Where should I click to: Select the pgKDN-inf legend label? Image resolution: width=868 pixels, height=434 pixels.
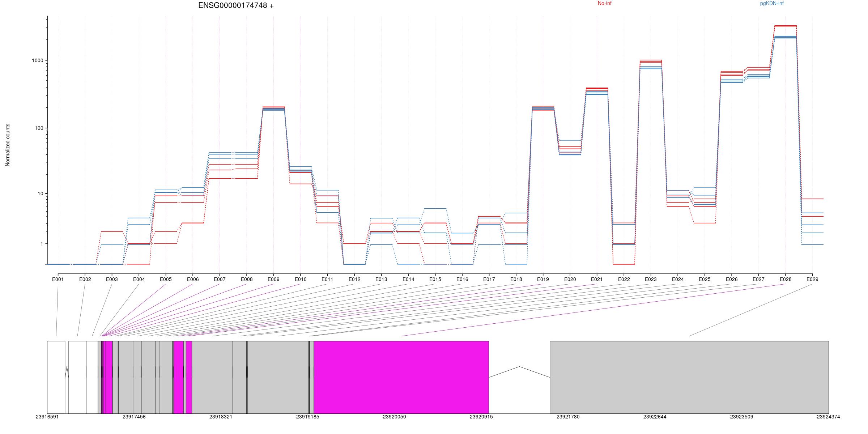[x=772, y=3]
